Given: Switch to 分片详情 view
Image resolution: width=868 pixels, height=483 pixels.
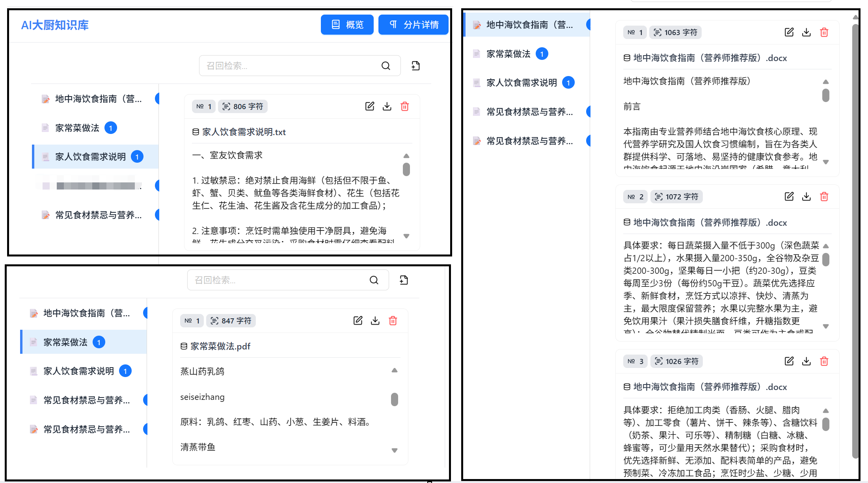Looking at the screenshot, I should (413, 24).
